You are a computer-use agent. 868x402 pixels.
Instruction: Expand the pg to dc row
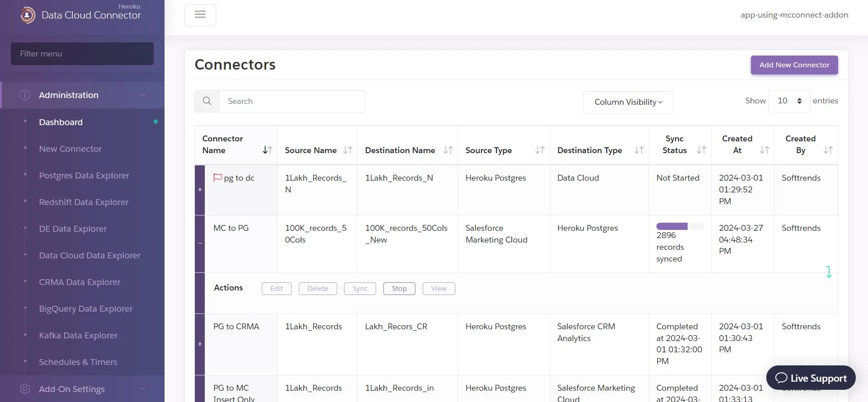pos(200,190)
